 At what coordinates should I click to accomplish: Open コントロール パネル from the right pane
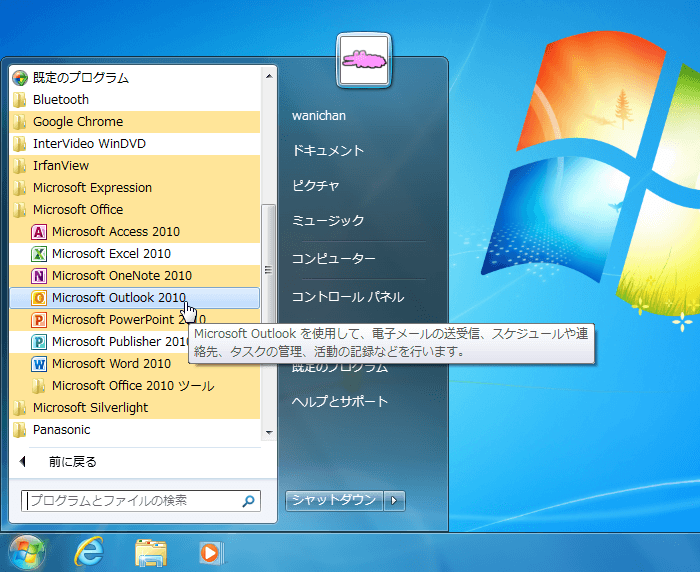pyautogui.click(x=348, y=297)
